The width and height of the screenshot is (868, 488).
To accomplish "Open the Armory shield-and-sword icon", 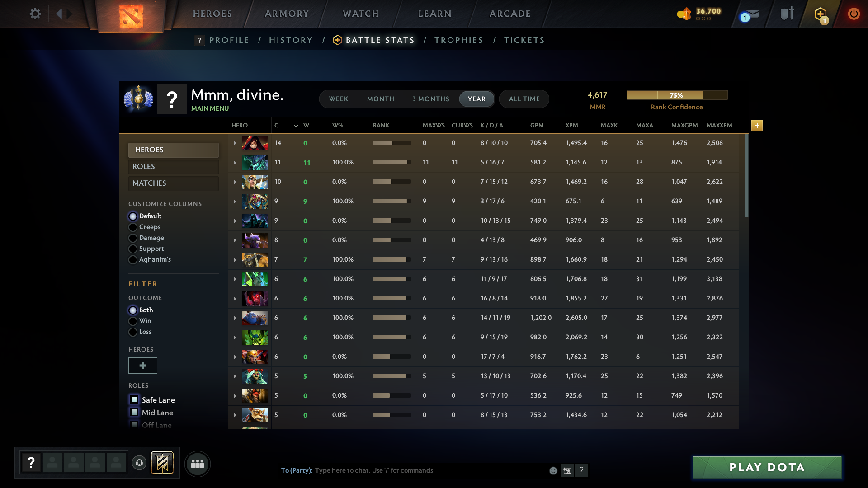I will [x=787, y=14].
